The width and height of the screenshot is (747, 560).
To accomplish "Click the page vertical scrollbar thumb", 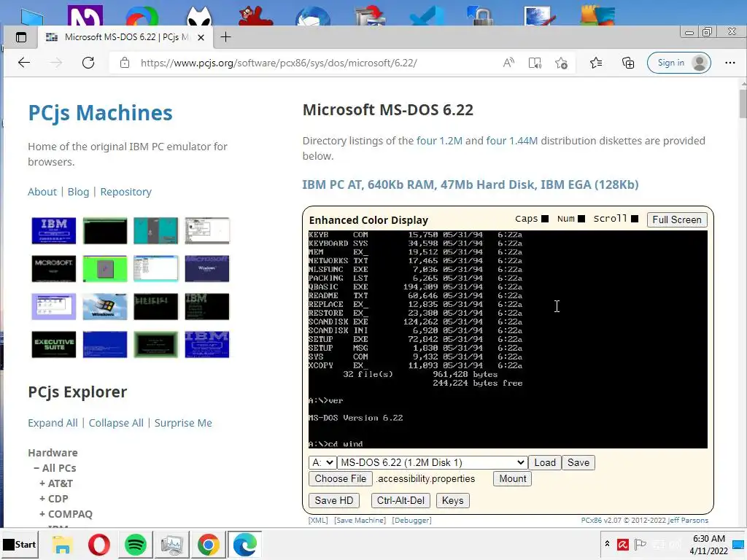I will coord(743,104).
